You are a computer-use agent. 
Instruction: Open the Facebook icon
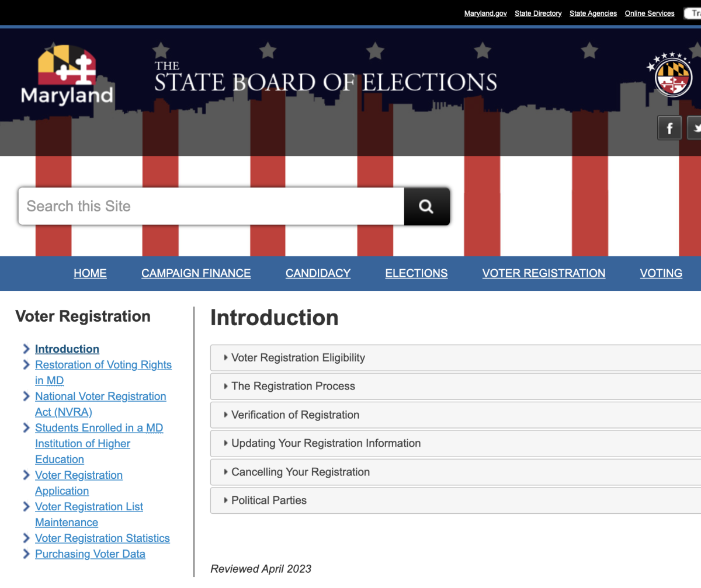click(669, 127)
